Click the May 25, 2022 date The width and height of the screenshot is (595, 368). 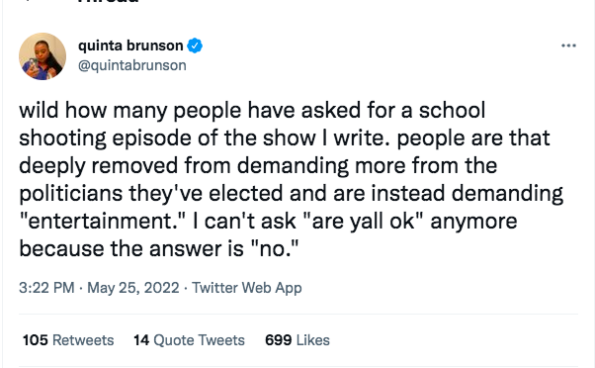point(133,288)
